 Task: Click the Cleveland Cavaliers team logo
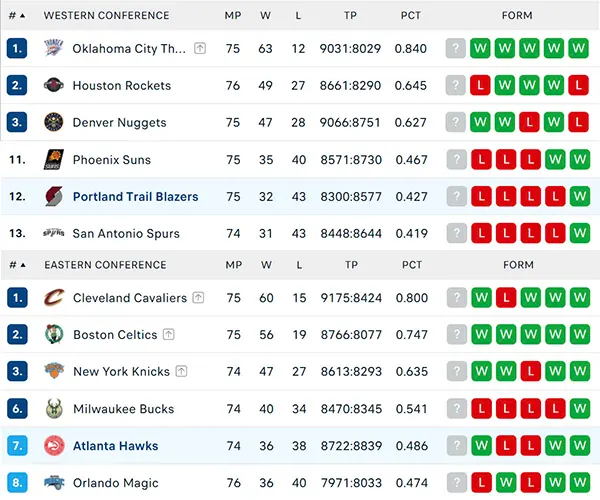54,297
